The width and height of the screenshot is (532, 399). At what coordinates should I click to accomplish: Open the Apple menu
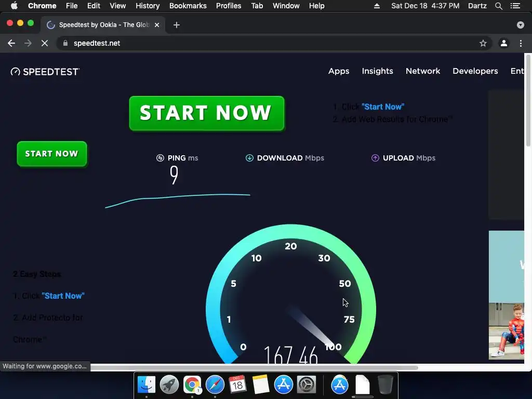click(x=14, y=6)
